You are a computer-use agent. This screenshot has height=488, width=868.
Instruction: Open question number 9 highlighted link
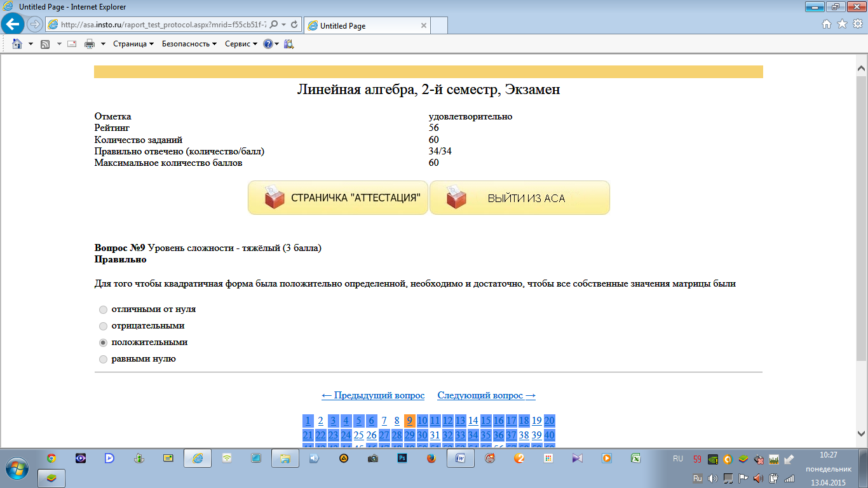409,421
